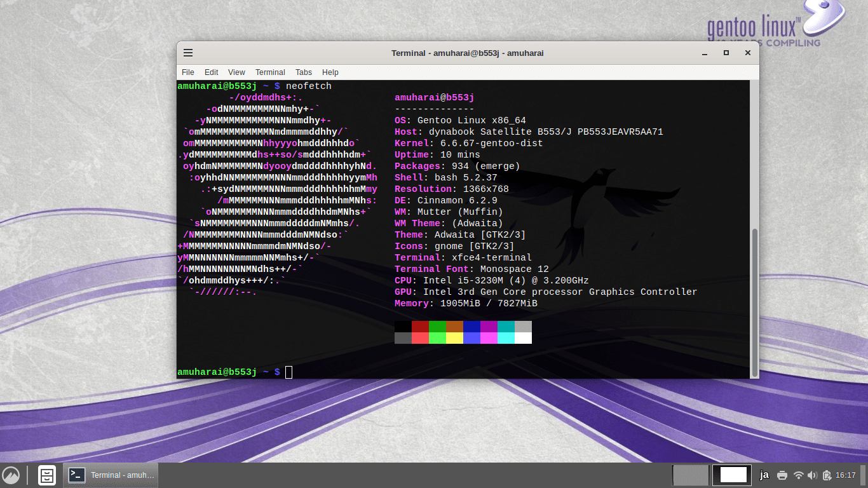Viewport: 868px width, 488px height.
Task: Click the 'DE: Cinnamon 6.2.9' line
Action: pyautogui.click(x=446, y=200)
